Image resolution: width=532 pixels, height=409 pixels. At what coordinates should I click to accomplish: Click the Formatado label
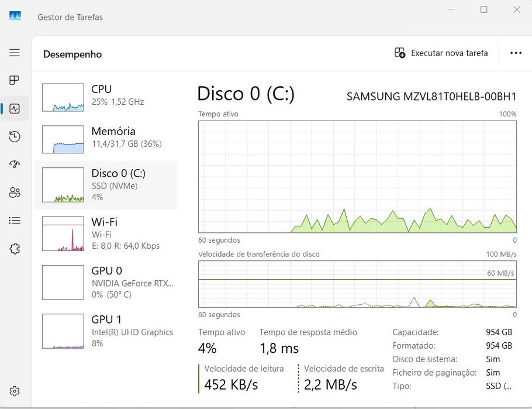point(414,346)
